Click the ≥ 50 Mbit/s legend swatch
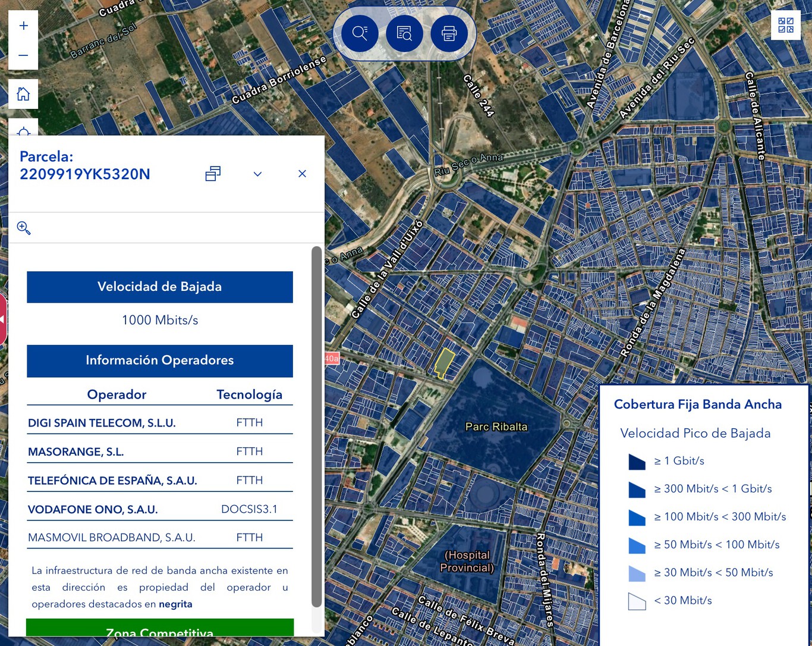 (637, 545)
